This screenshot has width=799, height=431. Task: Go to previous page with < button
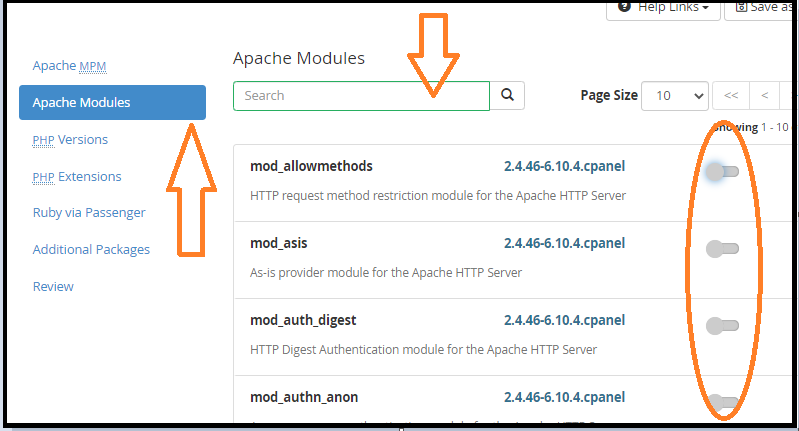click(x=764, y=95)
